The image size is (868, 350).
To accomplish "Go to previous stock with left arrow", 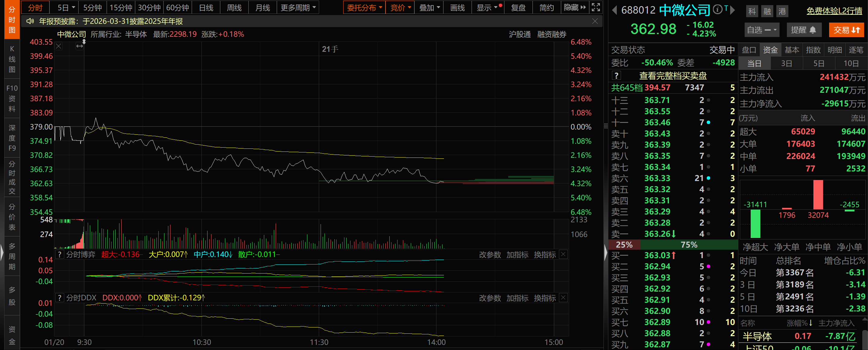I will point(614,10).
